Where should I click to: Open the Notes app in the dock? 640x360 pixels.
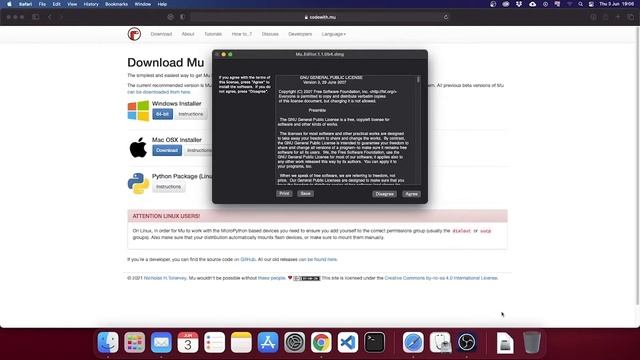241,342
